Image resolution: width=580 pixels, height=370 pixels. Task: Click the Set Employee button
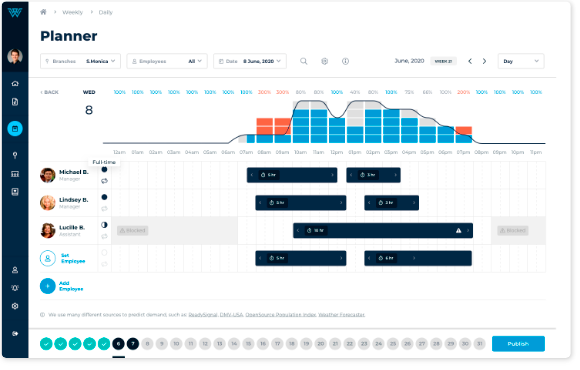point(63,258)
